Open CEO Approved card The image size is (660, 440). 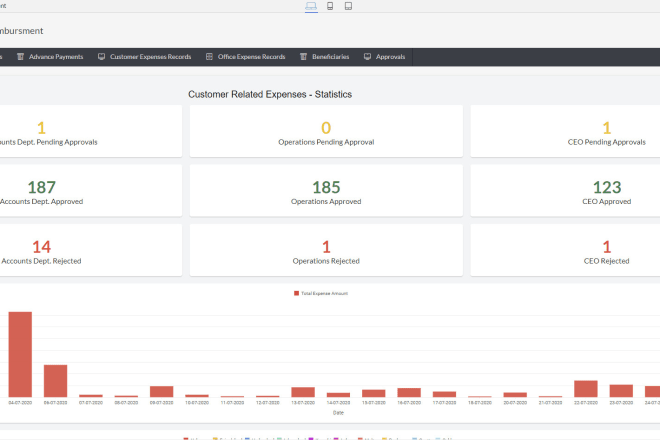(565, 191)
